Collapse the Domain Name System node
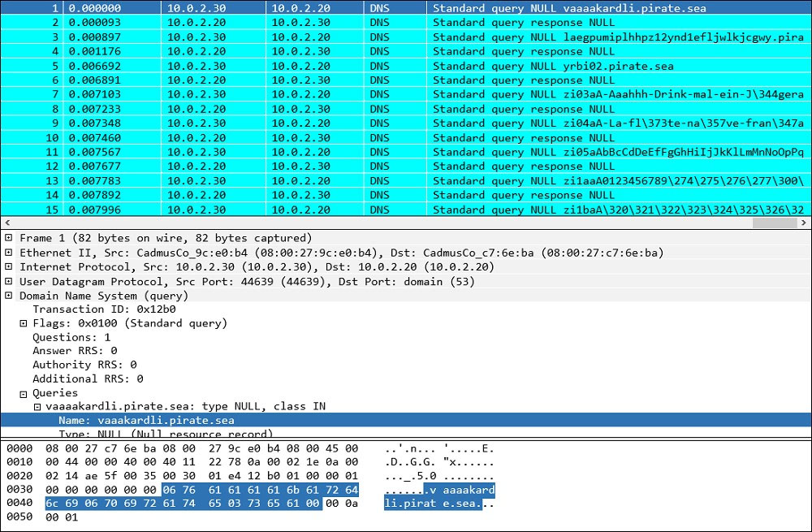The height and width of the screenshot is (532, 812). click(9, 296)
